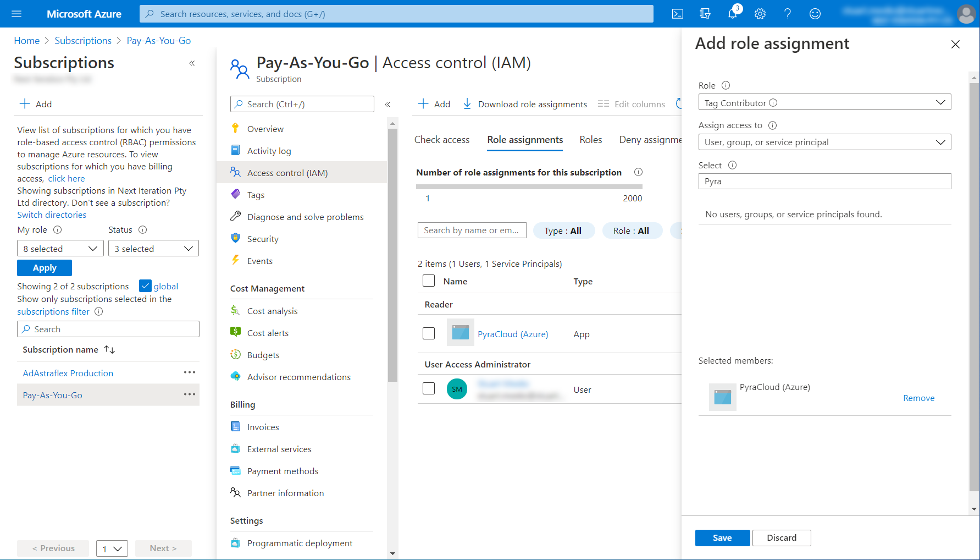Viewport: 980px width, 560px height.
Task: Open Cloud Shell from top bar
Action: 678,14
